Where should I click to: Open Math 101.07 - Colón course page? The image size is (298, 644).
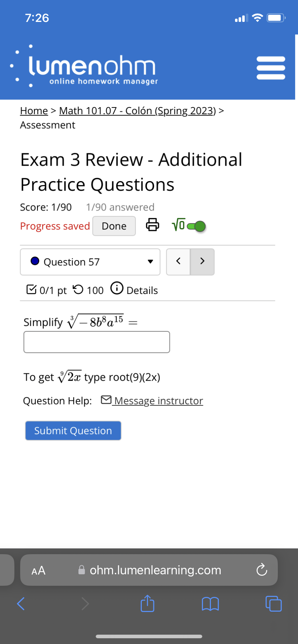[137, 111]
